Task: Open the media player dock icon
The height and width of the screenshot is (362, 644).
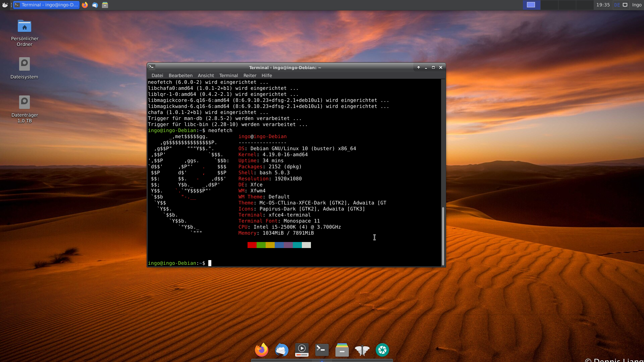Action: 302,350
